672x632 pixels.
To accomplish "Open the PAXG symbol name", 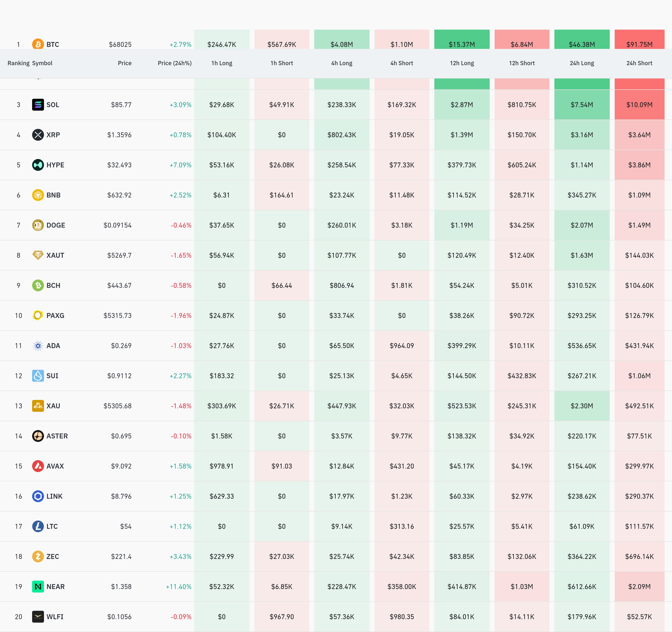I will click(x=55, y=316).
